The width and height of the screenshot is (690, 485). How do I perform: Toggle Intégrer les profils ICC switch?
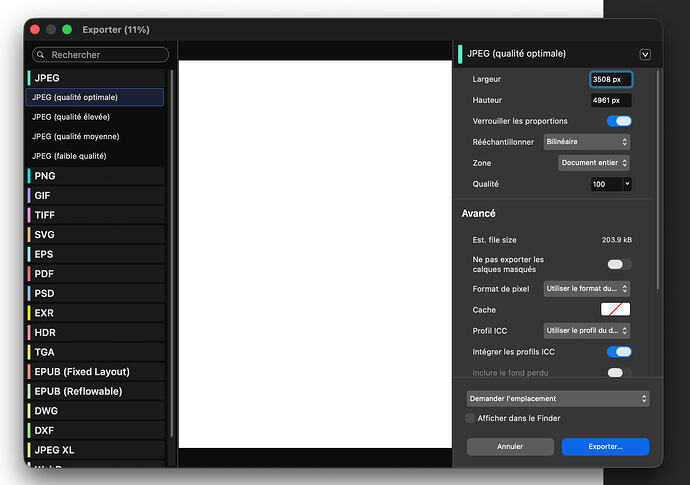(619, 352)
